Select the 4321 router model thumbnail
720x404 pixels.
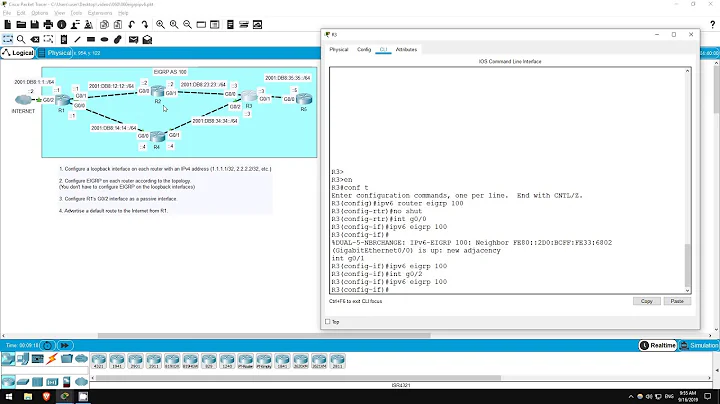point(99,361)
